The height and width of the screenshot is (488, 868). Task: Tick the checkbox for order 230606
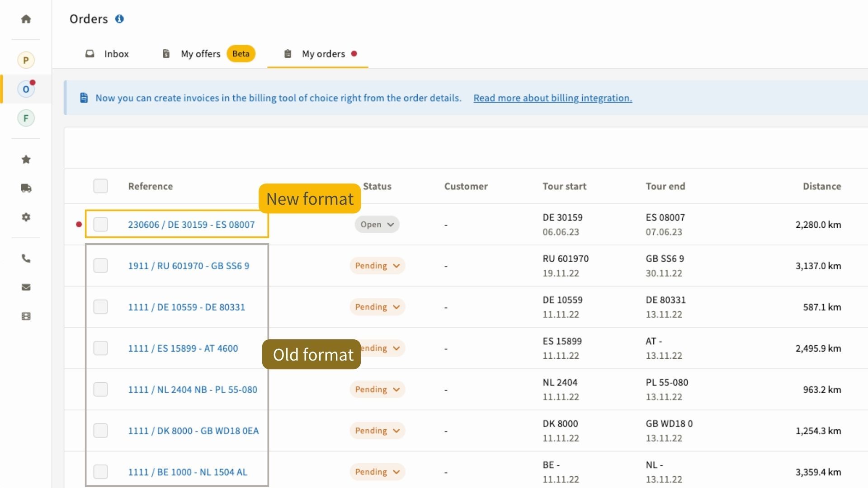coord(100,225)
